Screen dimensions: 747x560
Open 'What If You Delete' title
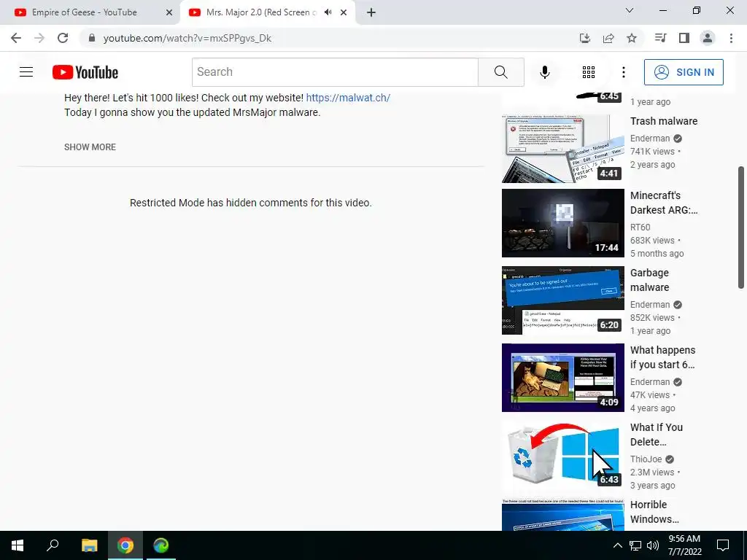tap(657, 435)
